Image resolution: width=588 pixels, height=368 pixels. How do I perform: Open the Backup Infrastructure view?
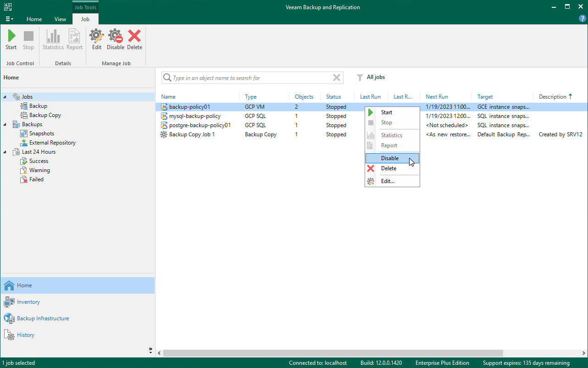tap(78, 318)
